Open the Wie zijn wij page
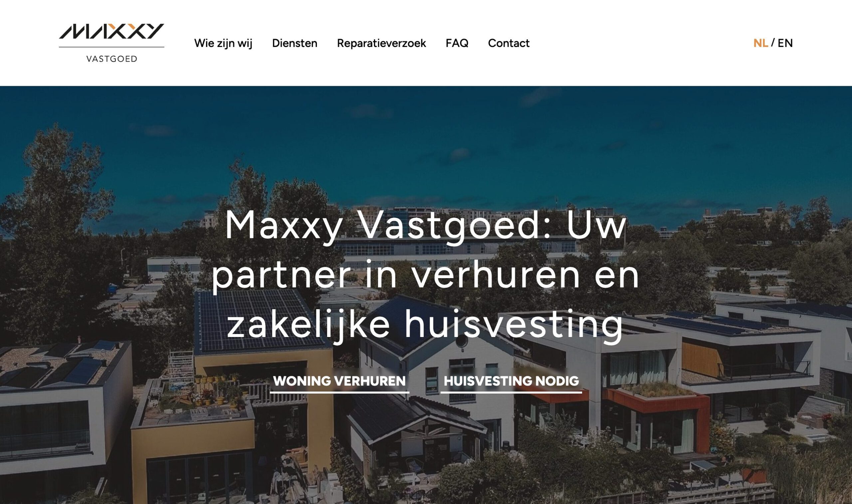The height and width of the screenshot is (504, 852). 223,43
